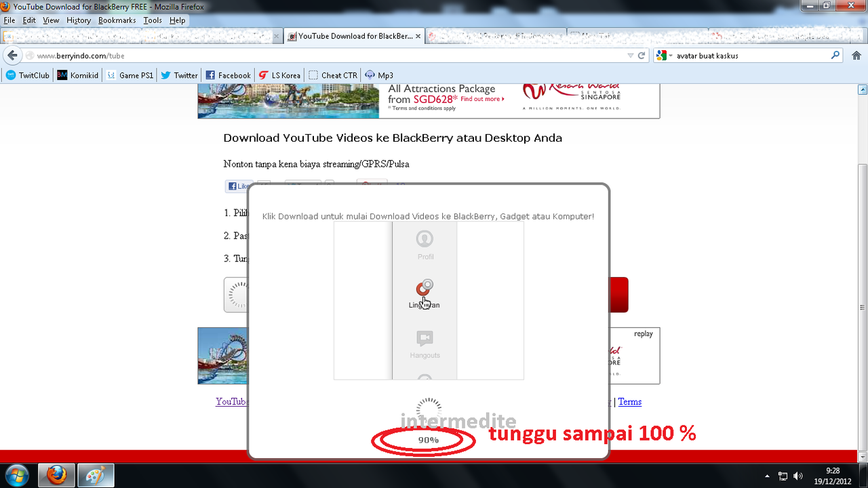The height and width of the screenshot is (488, 868).
Task: Click the search magnifier icon
Action: point(836,56)
